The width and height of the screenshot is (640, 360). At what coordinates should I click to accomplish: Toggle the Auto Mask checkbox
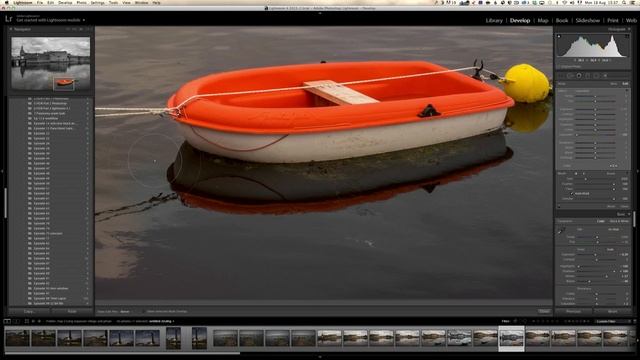[x=571, y=193]
